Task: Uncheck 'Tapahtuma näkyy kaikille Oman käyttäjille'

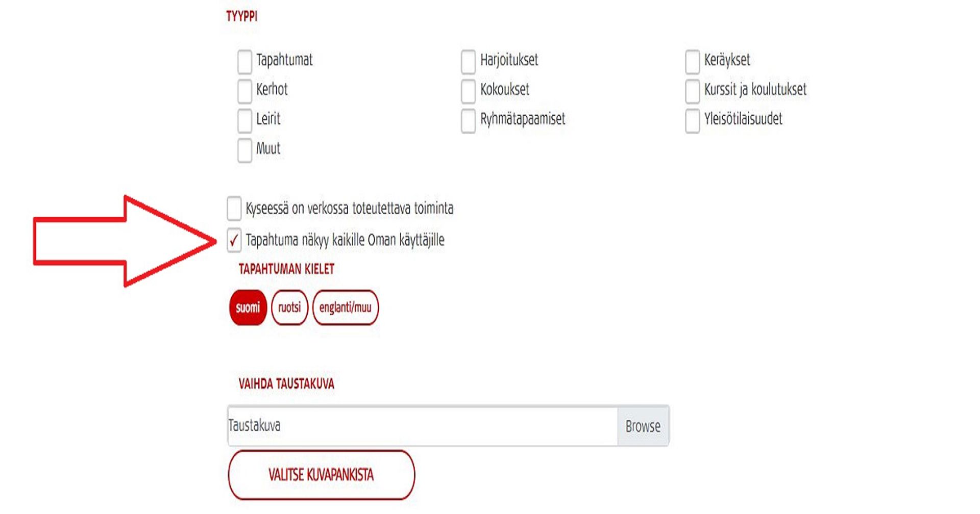Action: pos(234,240)
